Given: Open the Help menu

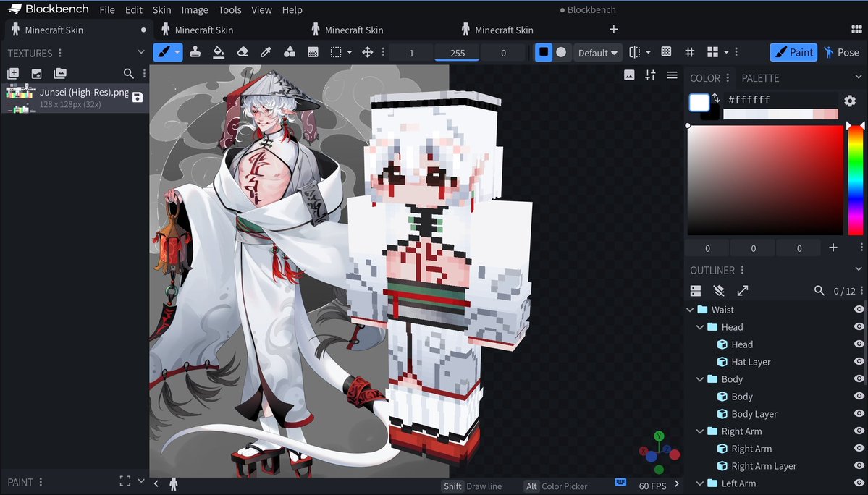Looking at the screenshot, I should 292,10.
